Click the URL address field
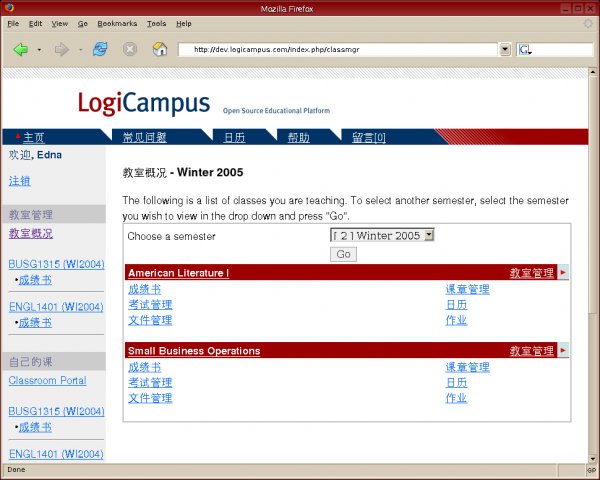Screen dimensions: 600x480 coord(338,49)
